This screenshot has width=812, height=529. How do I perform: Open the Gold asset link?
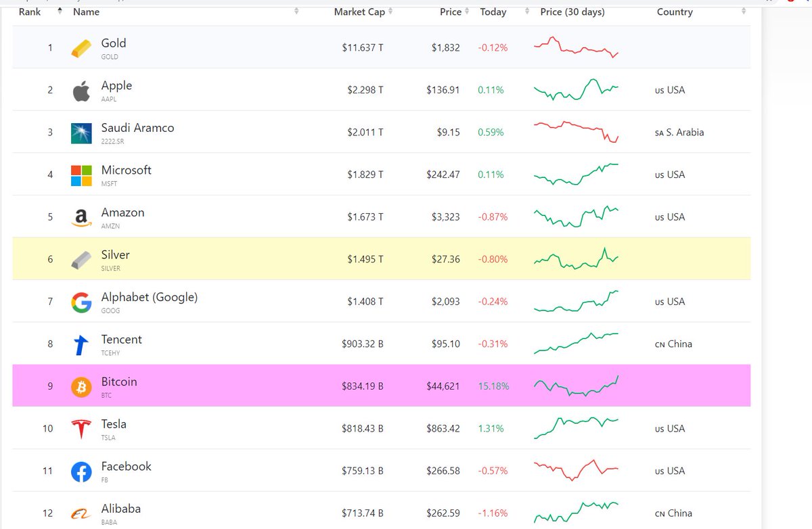pyautogui.click(x=114, y=43)
